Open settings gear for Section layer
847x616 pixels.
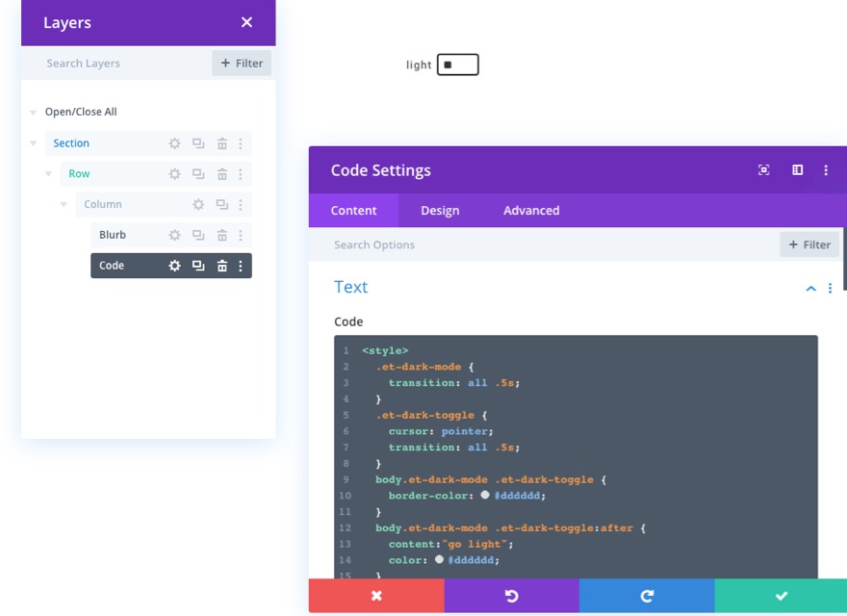click(x=174, y=143)
